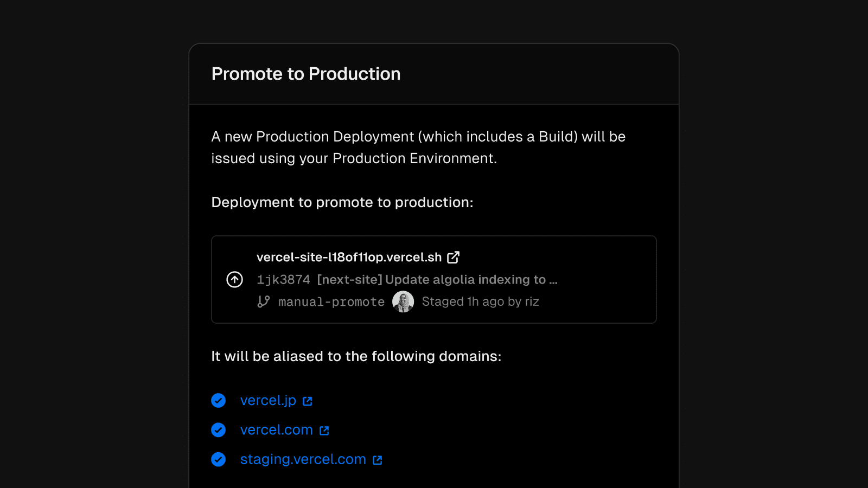868x488 pixels.
Task: Click the Staged 1h ago by riz text
Action: point(480,301)
